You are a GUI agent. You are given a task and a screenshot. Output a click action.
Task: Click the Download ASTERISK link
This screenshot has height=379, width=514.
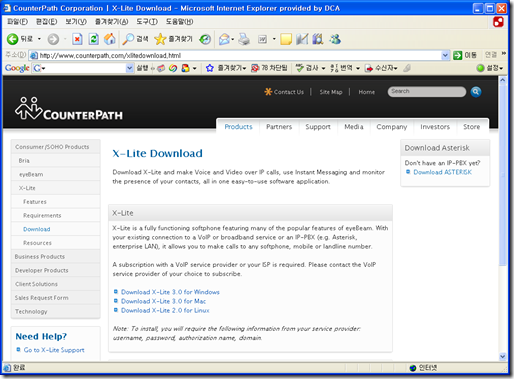[443, 172]
